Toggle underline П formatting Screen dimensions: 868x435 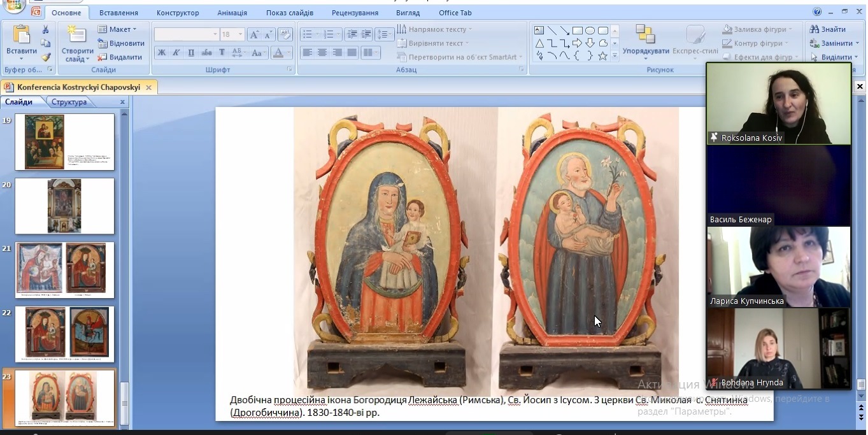[x=191, y=53]
